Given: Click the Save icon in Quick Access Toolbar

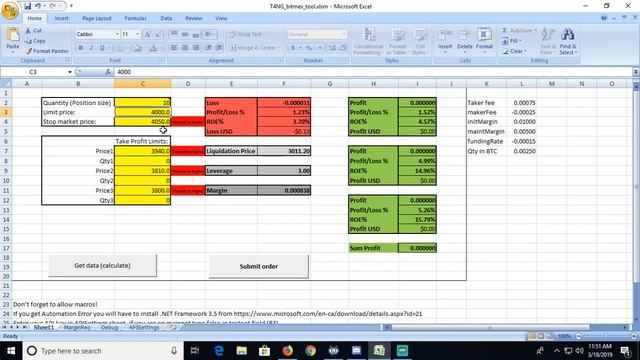Looking at the screenshot, I should click(27, 6).
